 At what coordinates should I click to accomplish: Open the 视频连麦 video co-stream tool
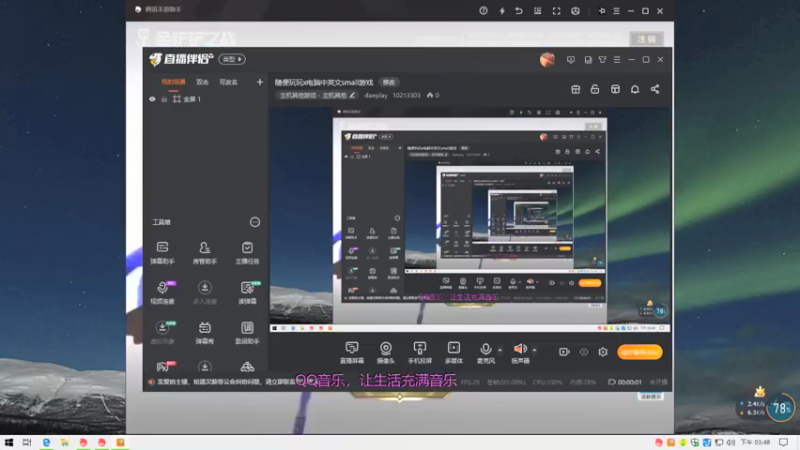[162, 293]
